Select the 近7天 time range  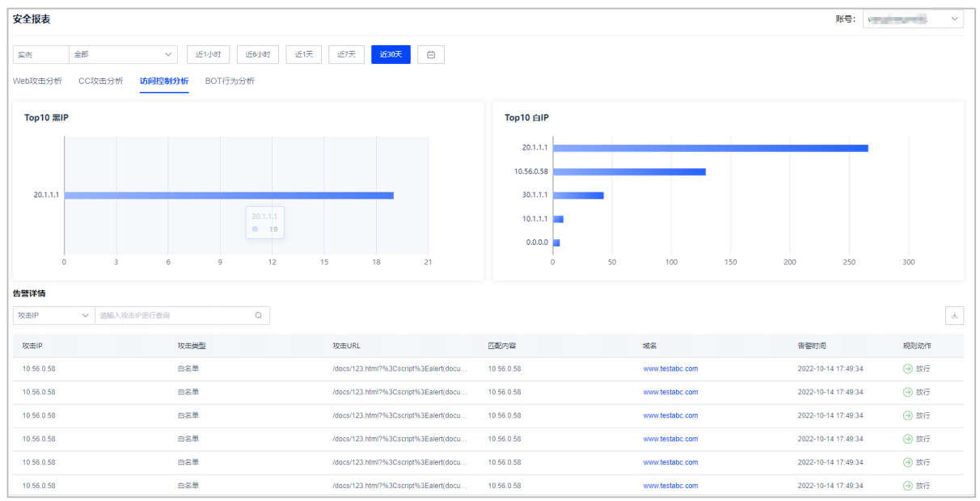click(346, 54)
